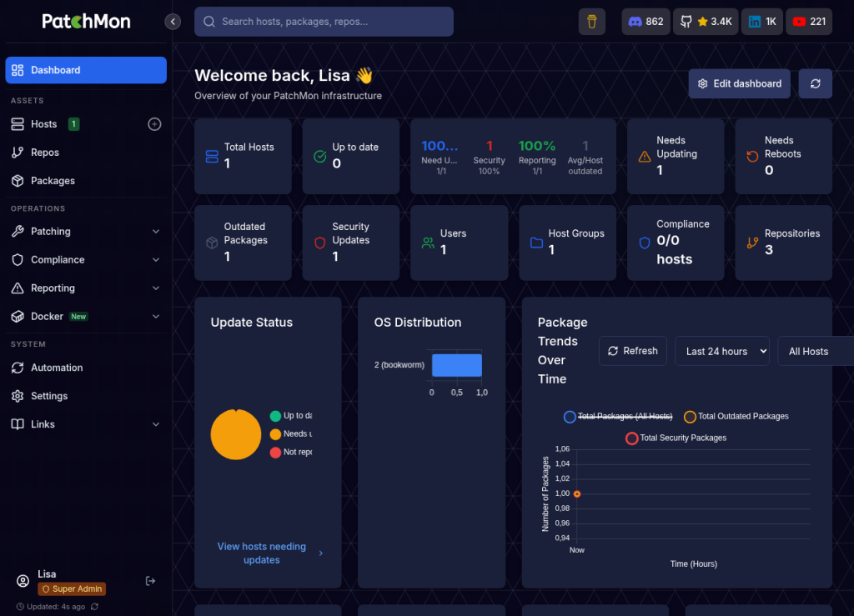Click the Need Updates 1/1 statistic
This screenshot has width=854, height=616.
[x=440, y=158]
